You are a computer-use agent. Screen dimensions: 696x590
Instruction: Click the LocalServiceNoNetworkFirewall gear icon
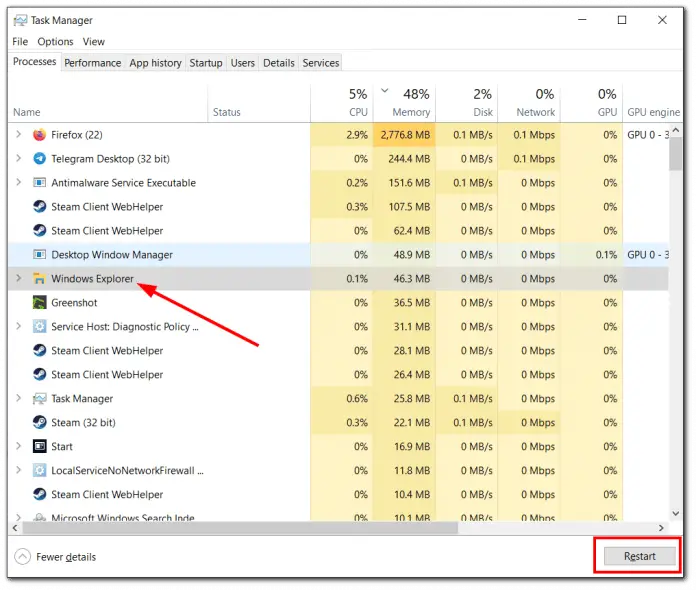[40, 470]
